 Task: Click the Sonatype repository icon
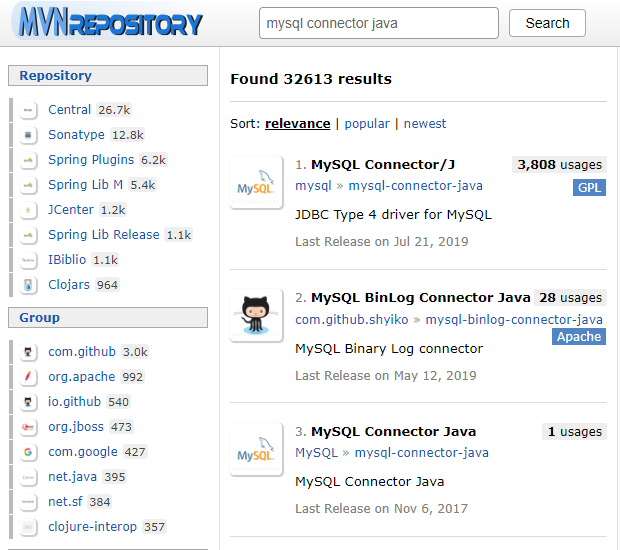[x=28, y=135]
